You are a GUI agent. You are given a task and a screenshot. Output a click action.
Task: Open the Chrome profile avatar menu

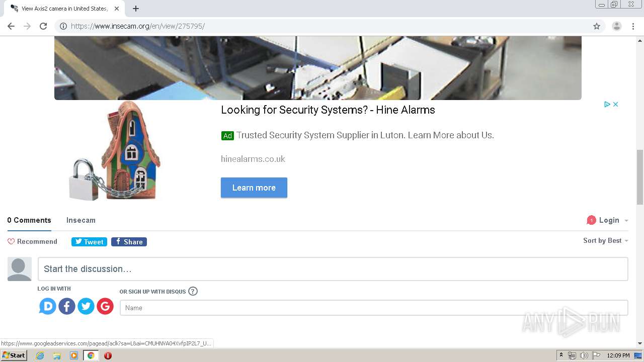tap(617, 26)
